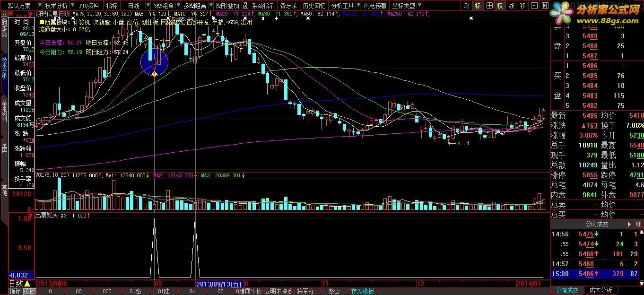Select the 全屏 side tab
644x295 pixels.
tap(4, 147)
